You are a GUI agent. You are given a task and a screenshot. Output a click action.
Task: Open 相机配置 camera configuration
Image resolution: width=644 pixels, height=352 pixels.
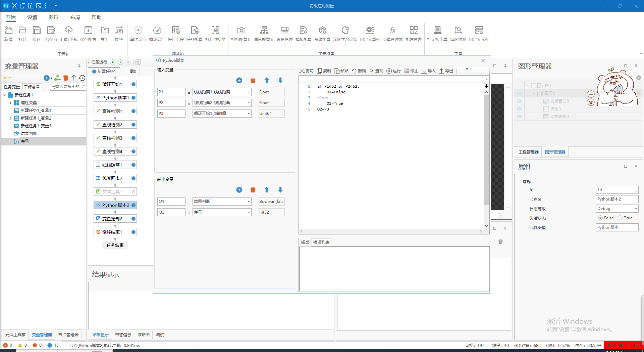tap(241, 34)
